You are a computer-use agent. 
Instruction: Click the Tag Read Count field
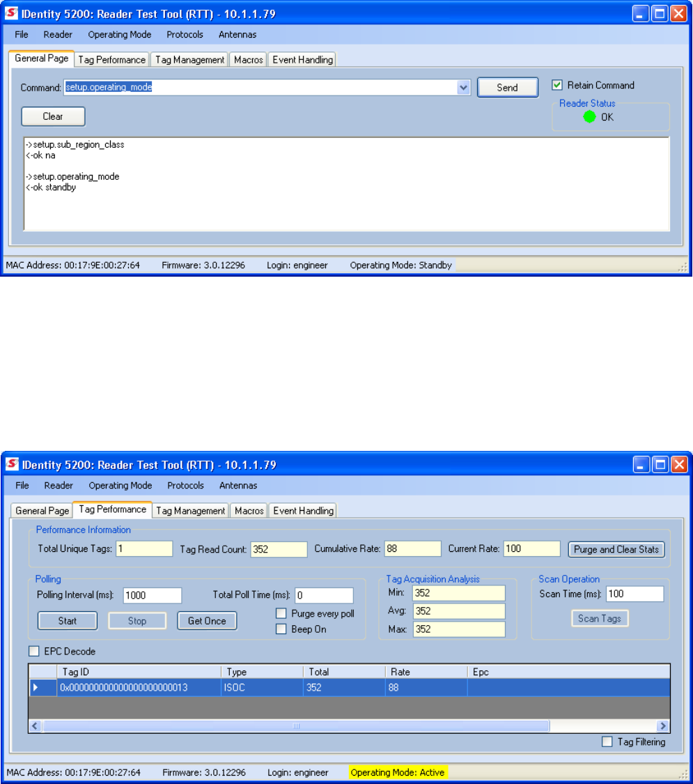pos(279,549)
